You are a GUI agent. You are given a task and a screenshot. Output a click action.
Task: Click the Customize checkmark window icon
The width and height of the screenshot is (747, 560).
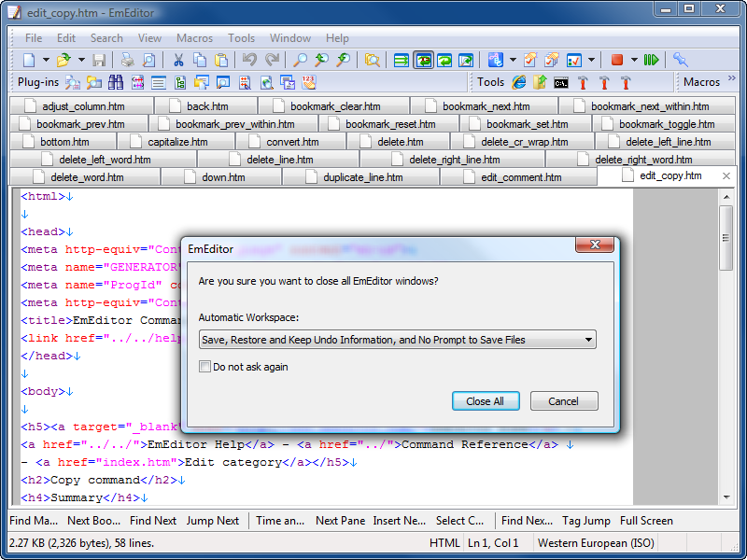573,60
